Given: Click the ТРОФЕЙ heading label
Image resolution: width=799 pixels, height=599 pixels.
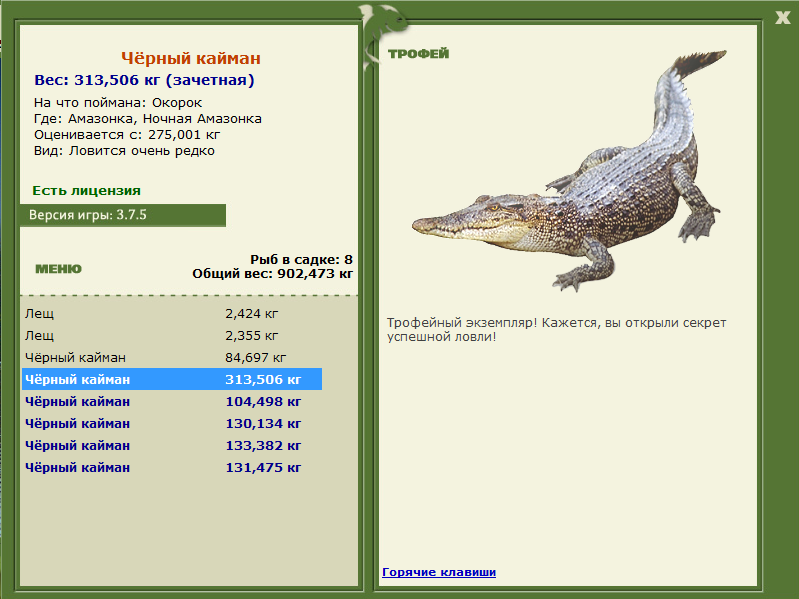Looking at the screenshot, I should pyautogui.click(x=418, y=53).
